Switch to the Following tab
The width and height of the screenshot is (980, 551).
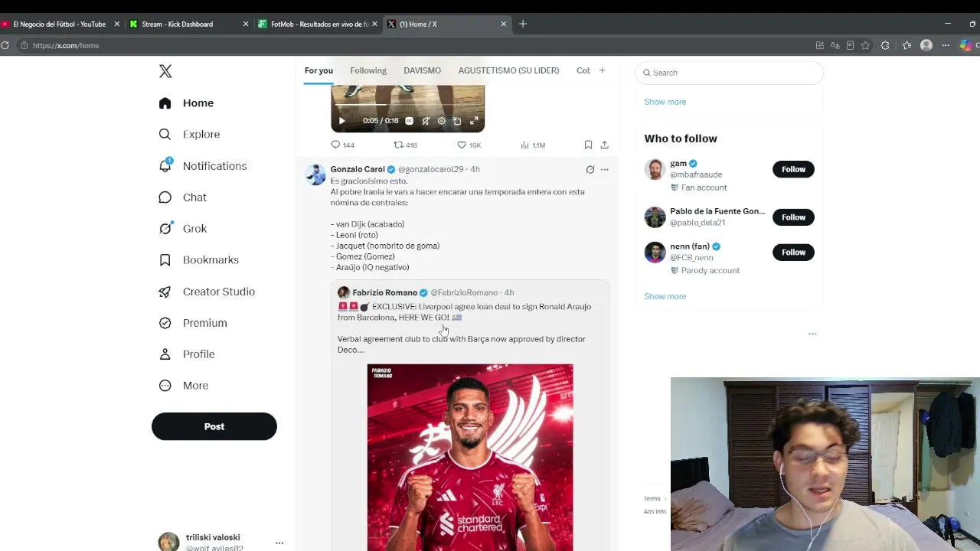click(x=368, y=70)
